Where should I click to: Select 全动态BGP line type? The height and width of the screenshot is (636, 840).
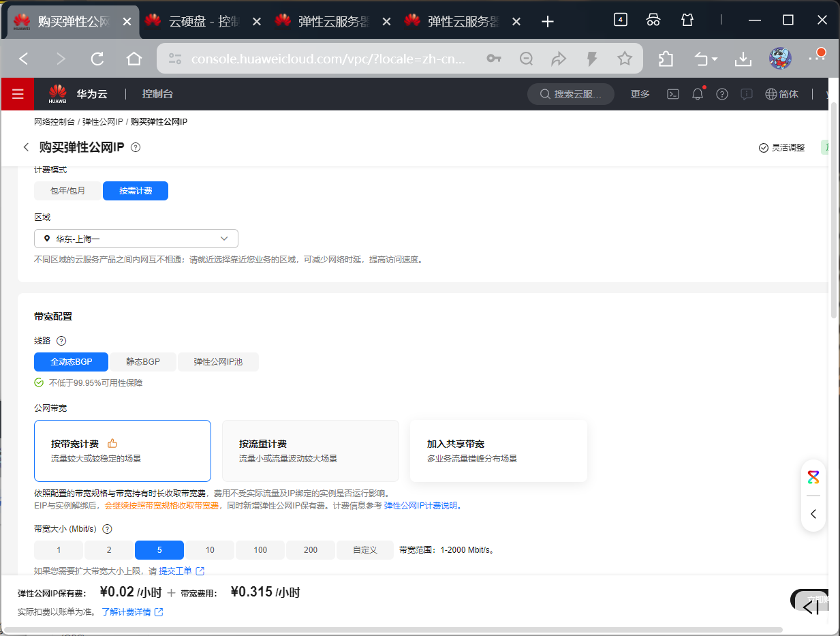tap(72, 362)
